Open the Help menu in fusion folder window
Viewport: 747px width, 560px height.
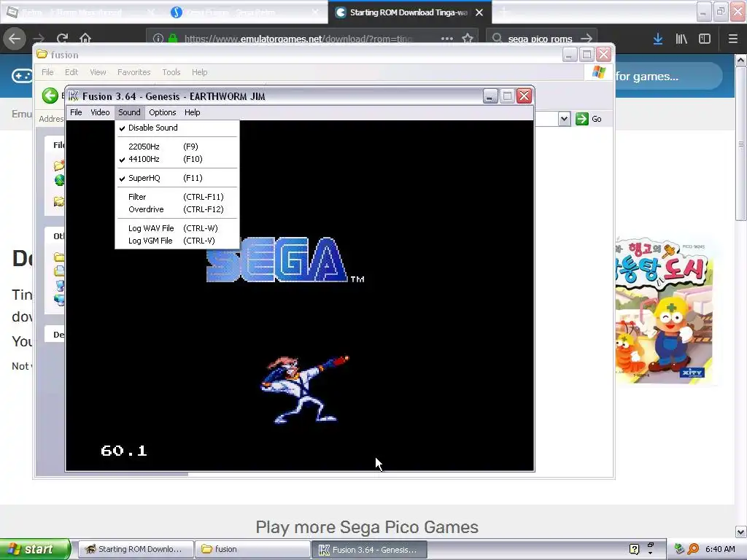[200, 72]
